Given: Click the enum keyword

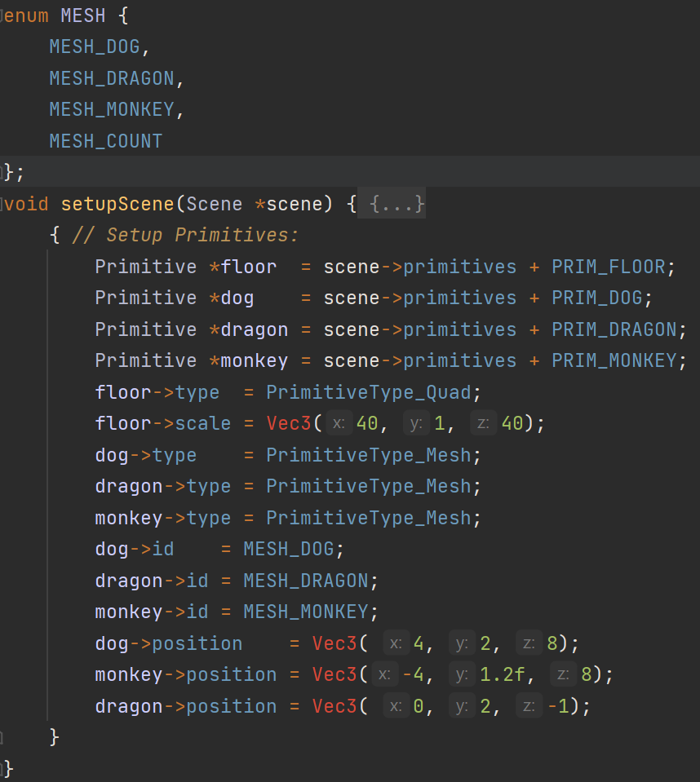Looking at the screenshot, I should (x=26, y=16).
